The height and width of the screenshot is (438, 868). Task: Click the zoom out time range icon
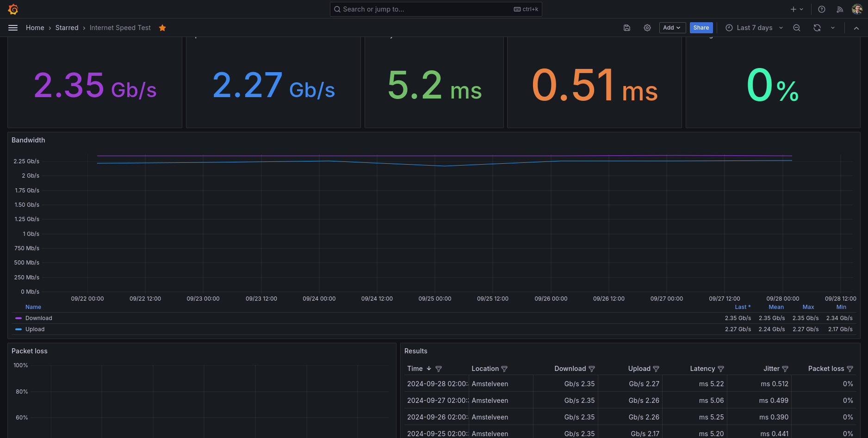(797, 28)
